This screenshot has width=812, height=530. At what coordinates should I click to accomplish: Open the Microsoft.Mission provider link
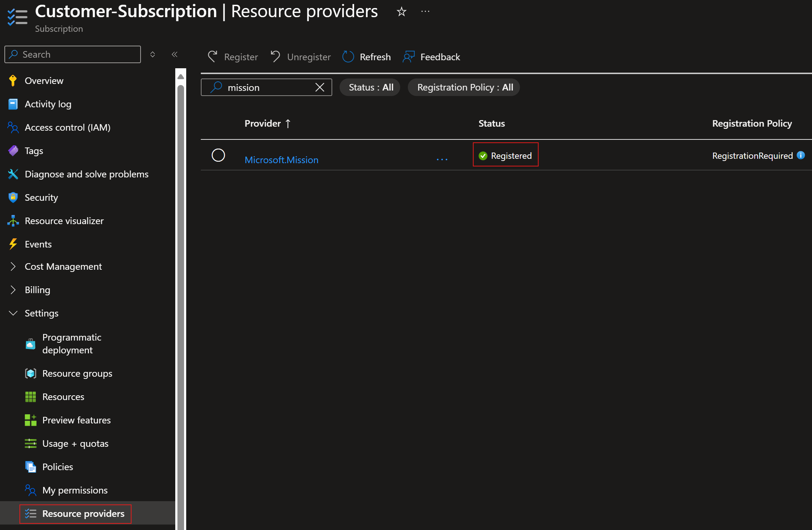(281, 160)
